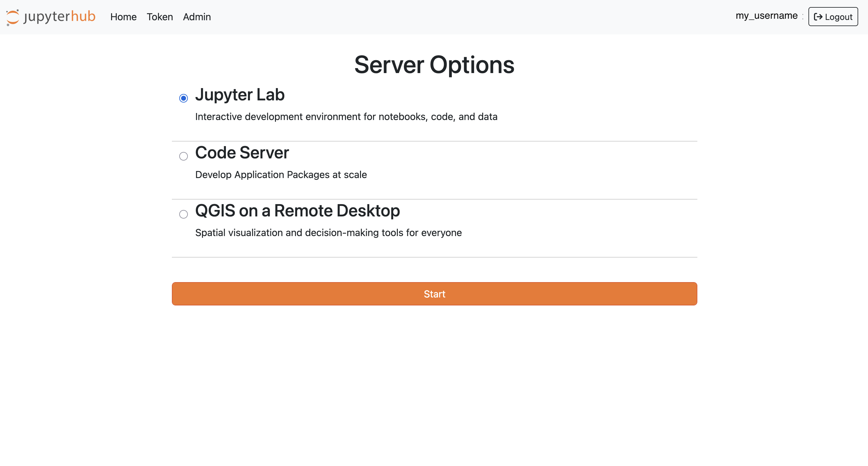The height and width of the screenshot is (466, 868).
Task: Open the Home page link
Action: (x=123, y=17)
